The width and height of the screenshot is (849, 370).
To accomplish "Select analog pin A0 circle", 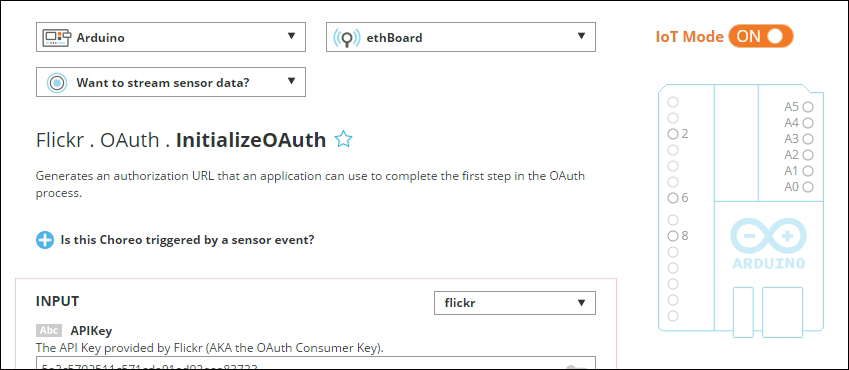I will tap(808, 187).
